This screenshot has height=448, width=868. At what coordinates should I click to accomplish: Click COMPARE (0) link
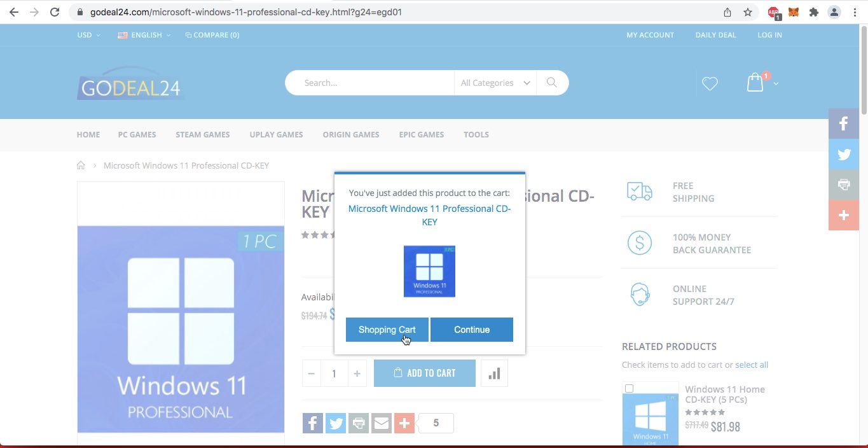coord(212,35)
